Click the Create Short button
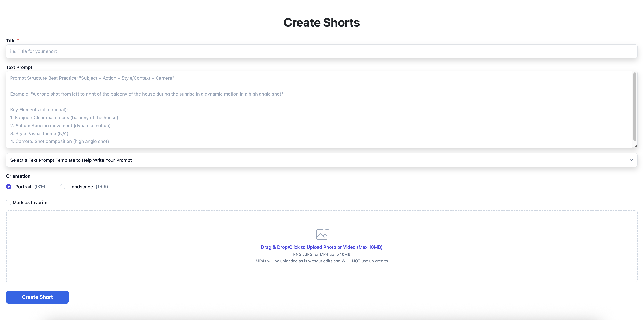 [x=37, y=297]
